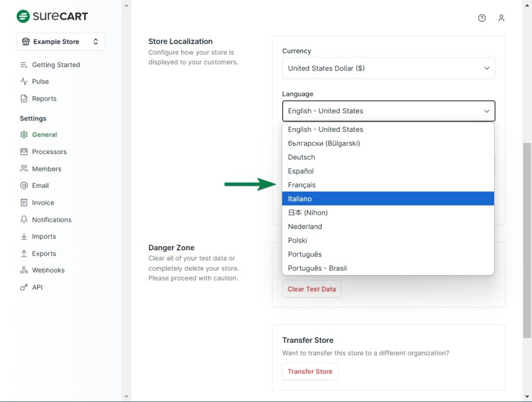Click the Notifications bell icon

point(24,220)
